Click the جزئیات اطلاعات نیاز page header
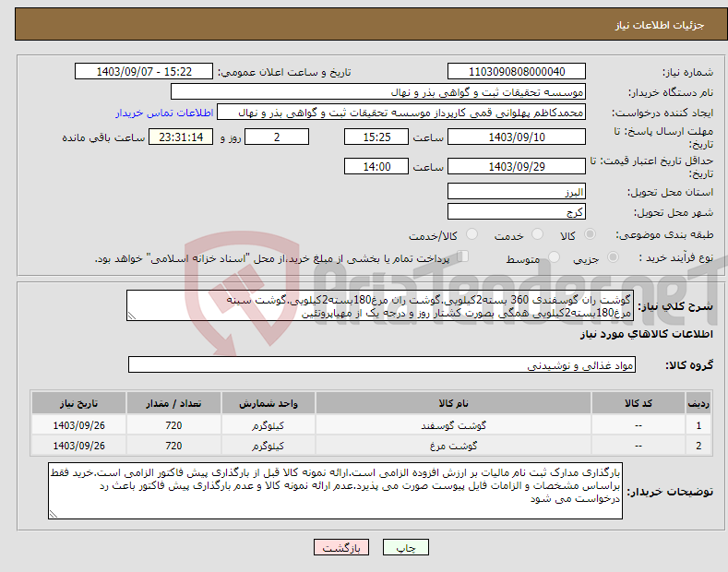Screen dimensions: 728x572 [660, 25]
